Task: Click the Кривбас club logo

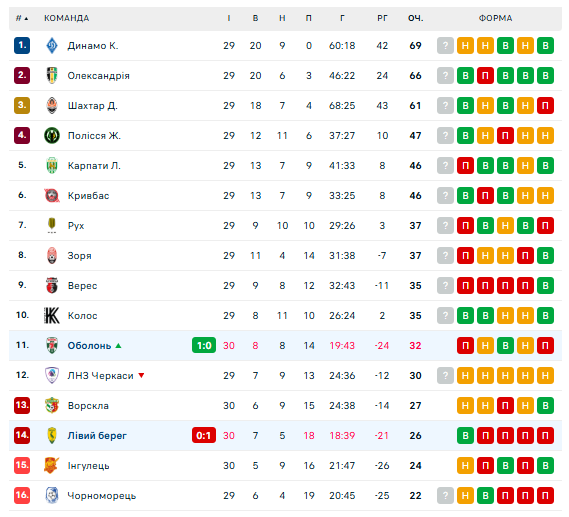Action: point(52,196)
